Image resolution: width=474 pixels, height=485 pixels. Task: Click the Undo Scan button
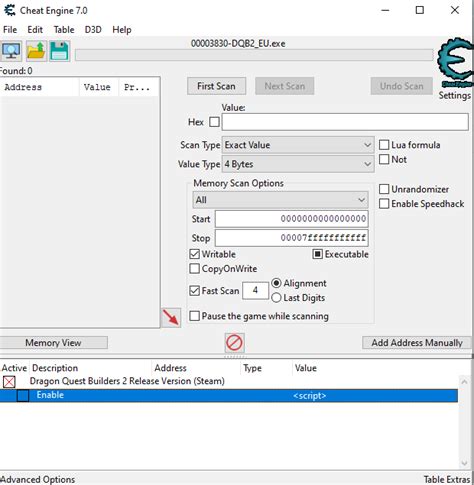pyautogui.click(x=402, y=86)
